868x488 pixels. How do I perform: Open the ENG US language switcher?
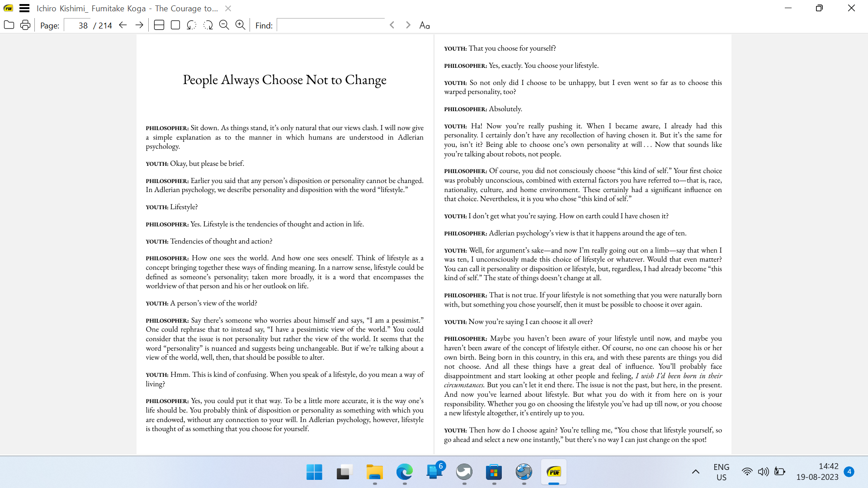[721, 471]
